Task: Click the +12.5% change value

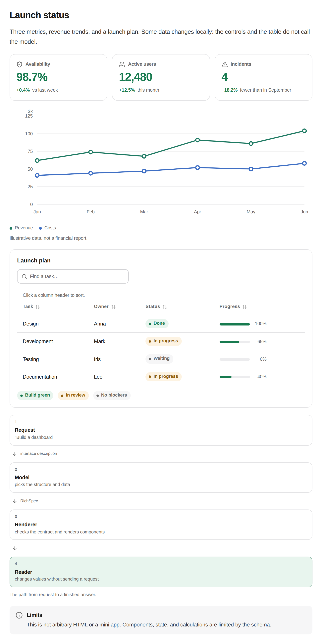Action: pyautogui.click(x=127, y=90)
